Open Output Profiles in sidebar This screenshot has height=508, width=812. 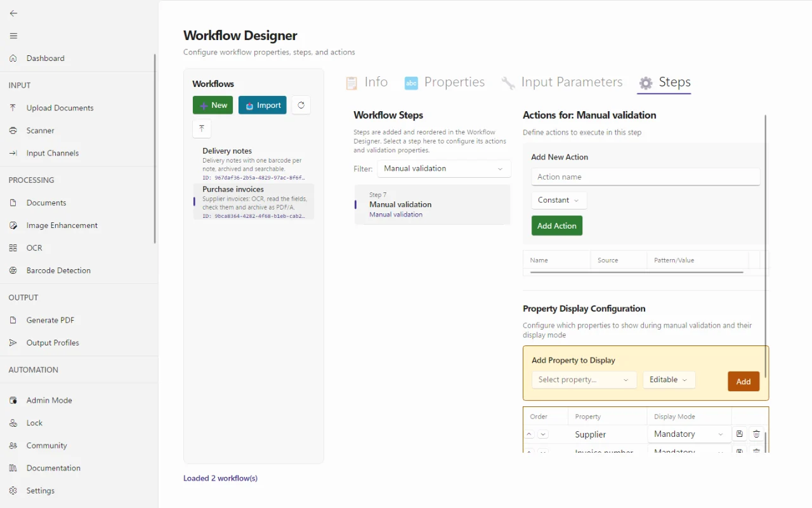point(77,343)
